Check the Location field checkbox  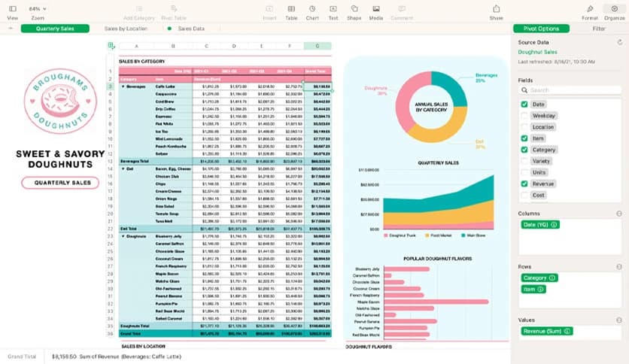(x=524, y=127)
